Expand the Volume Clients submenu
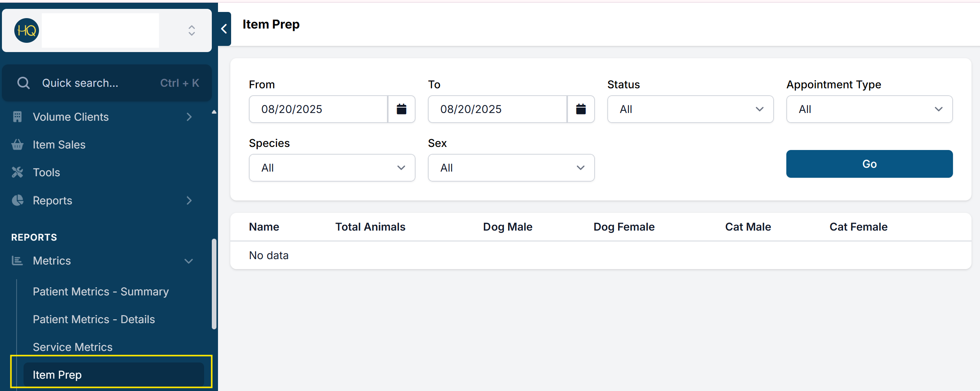Image resolution: width=980 pixels, height=391 pixels. pos(189,117)
